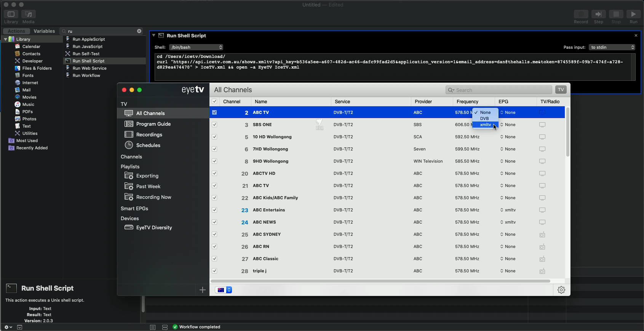Sort channels by the Name column

pyautogui.click(x=291, y=102)
